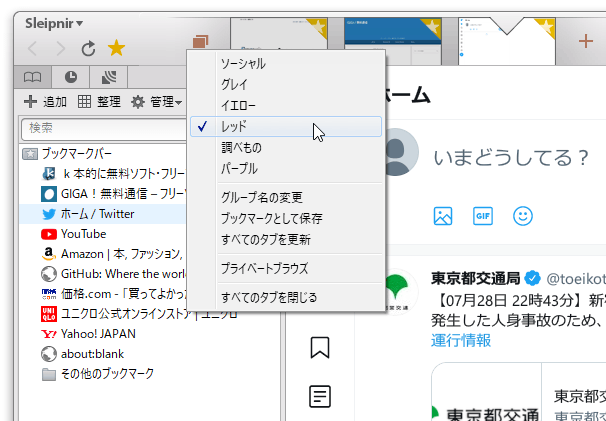
Task: Open the 運行情報 link
Action: (x=461, y=341)
